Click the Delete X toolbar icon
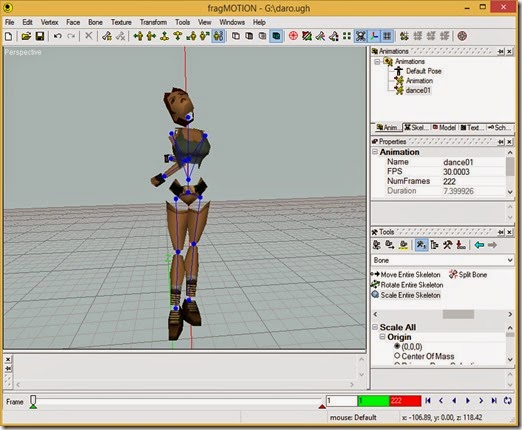 (88, 36)
